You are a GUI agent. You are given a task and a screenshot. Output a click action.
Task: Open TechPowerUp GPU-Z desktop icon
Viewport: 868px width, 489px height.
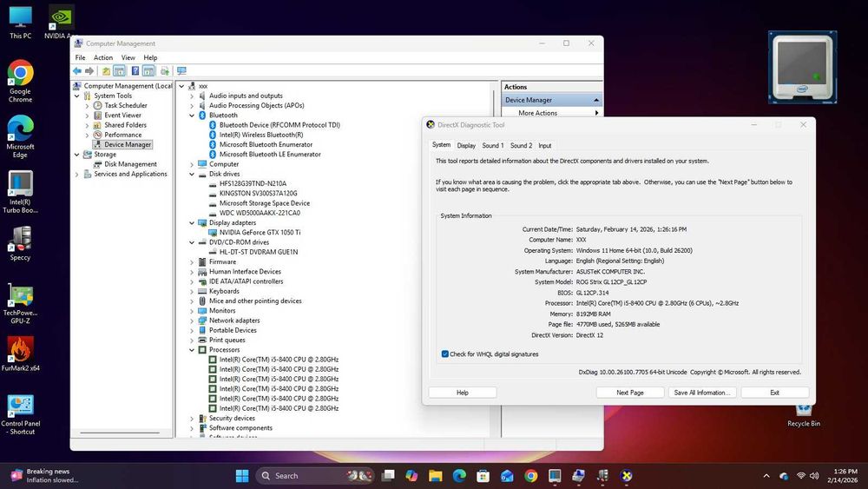click(20, 303)
